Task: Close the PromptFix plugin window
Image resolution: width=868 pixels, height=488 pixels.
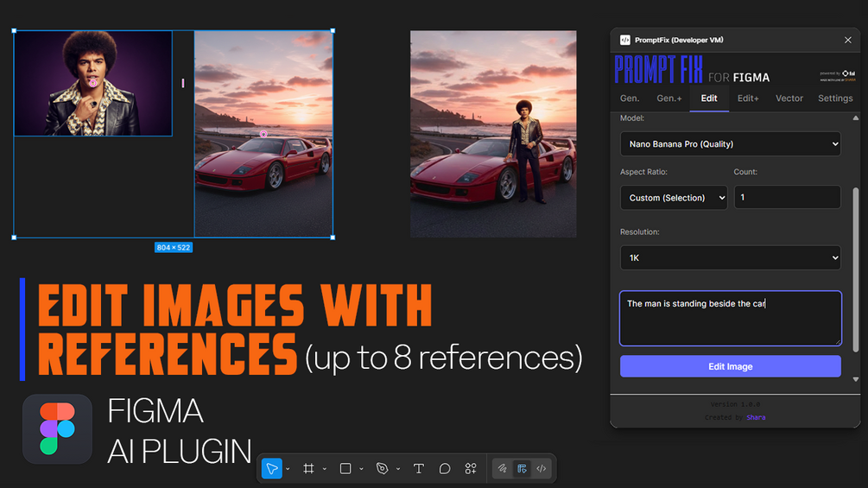Action: click(x=847, y=40)
